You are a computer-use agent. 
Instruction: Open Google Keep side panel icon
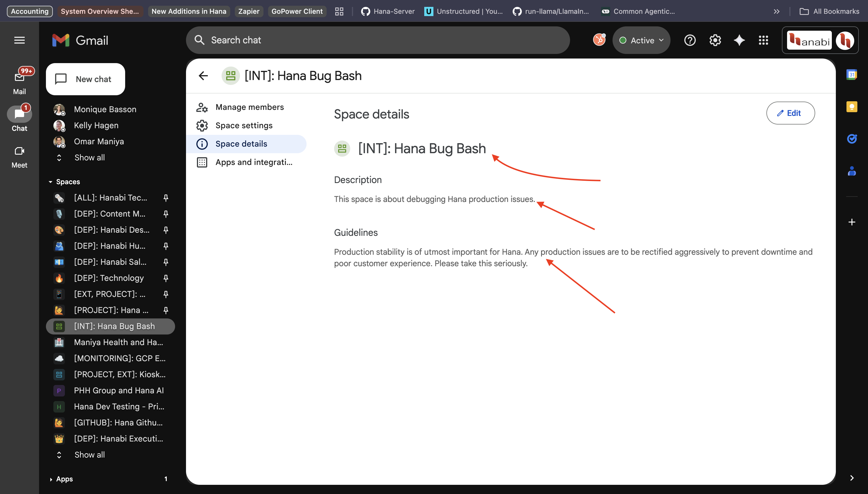pyautogui.click(x=851, y=107)
